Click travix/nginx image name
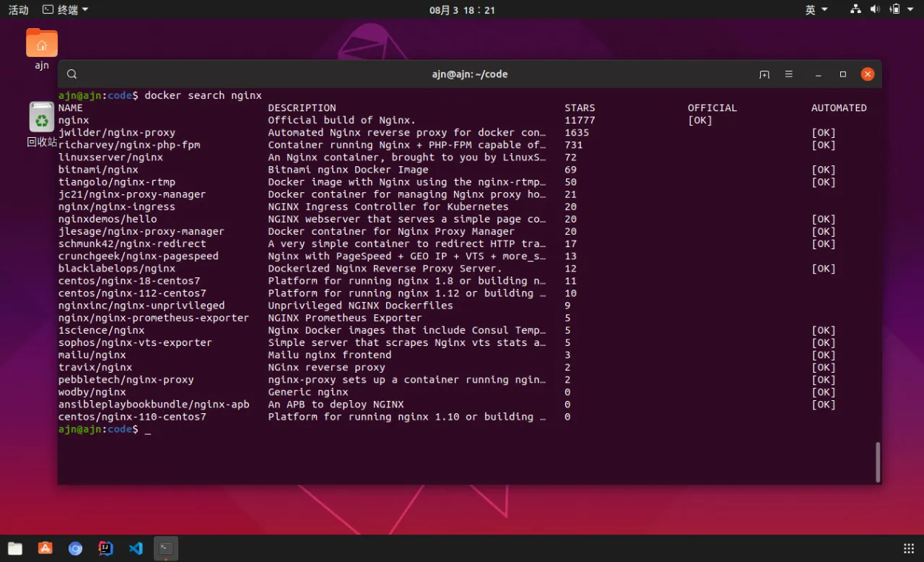 (95, 367)
